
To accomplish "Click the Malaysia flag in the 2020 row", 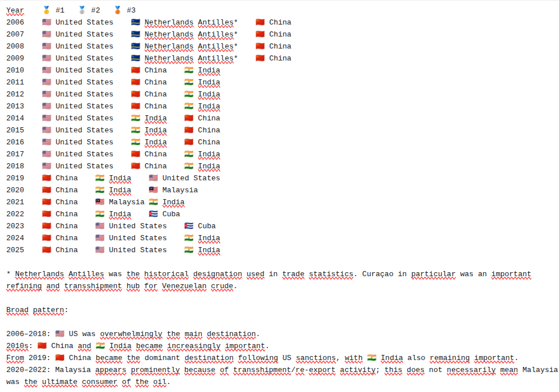I will tap(153, 190).
